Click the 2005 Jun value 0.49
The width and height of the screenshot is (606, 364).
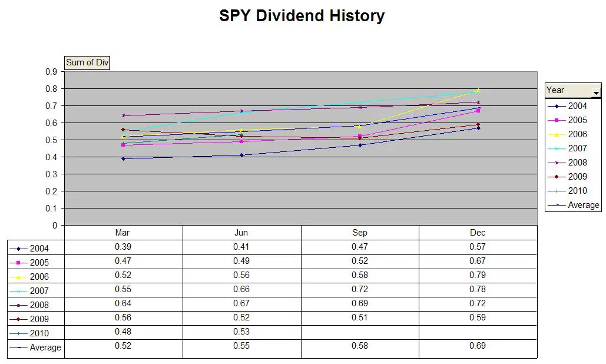tap(241, 261)
